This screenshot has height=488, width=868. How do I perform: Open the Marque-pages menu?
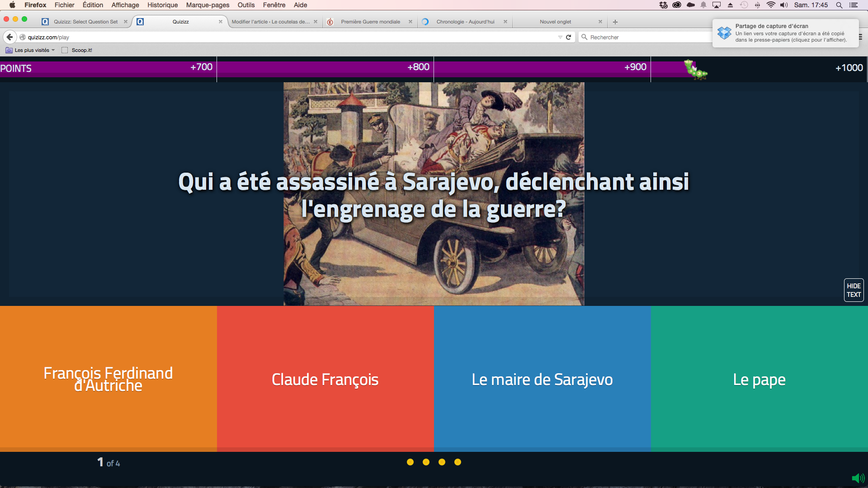[208, 5]
